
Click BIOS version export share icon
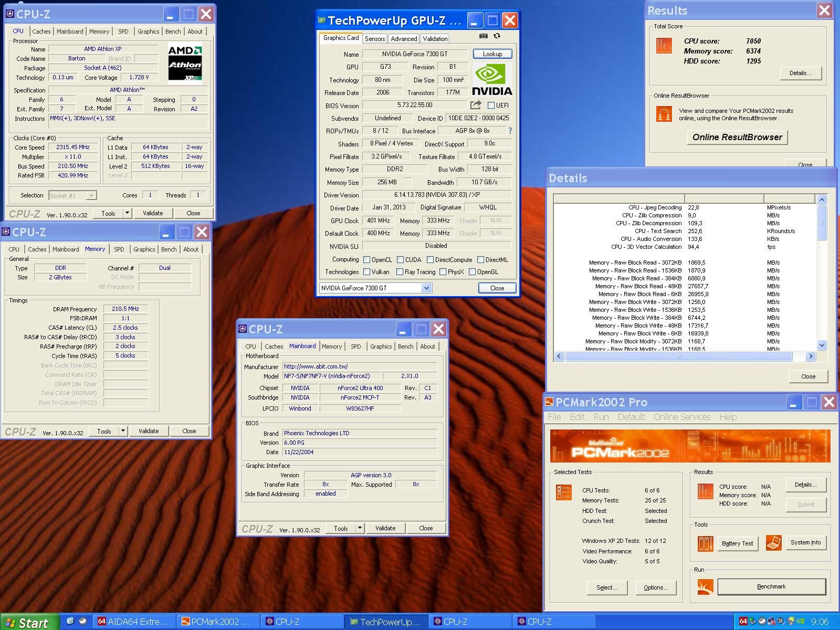(476, 105)
